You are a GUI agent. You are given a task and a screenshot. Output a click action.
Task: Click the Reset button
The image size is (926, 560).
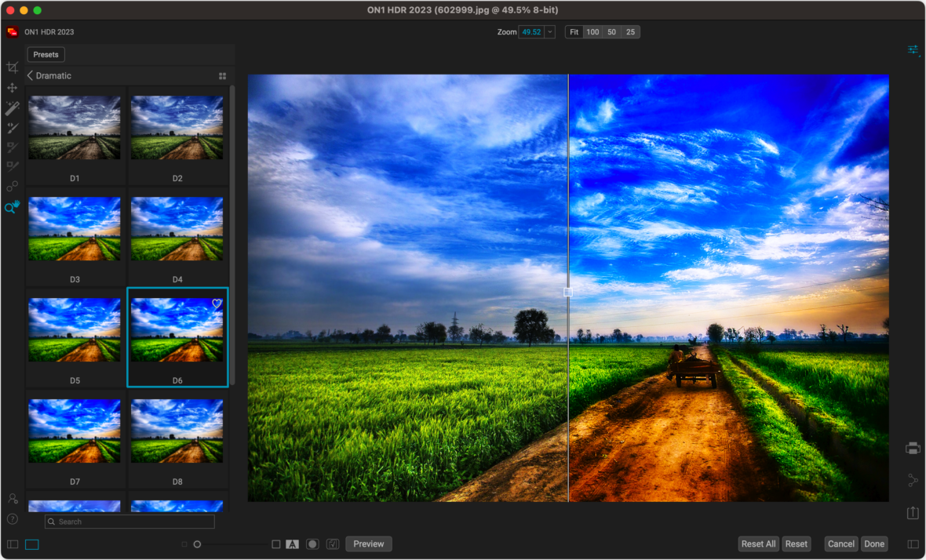(x=796, y=544)
